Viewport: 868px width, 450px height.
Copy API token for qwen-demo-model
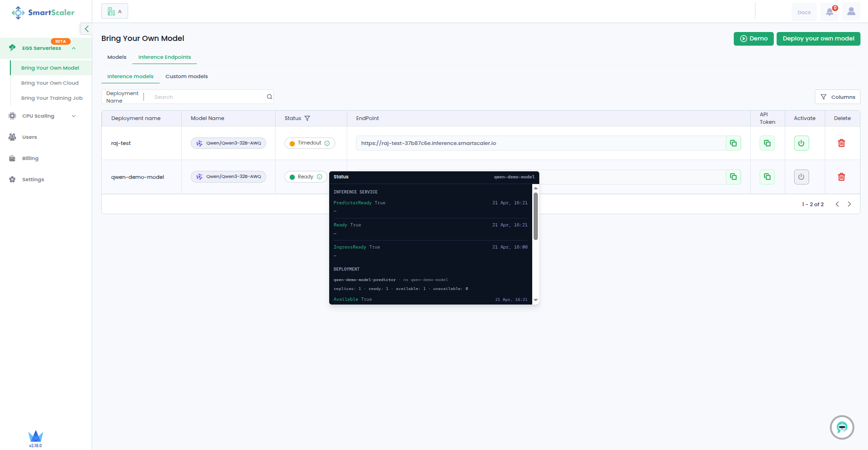click(x=767, y=177)
